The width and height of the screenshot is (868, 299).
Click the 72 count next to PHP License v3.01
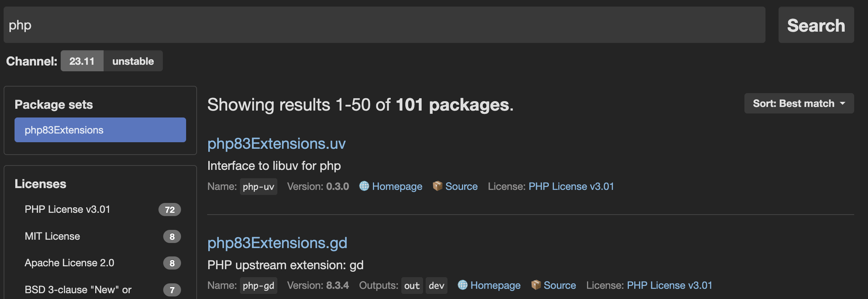(170, 209)
